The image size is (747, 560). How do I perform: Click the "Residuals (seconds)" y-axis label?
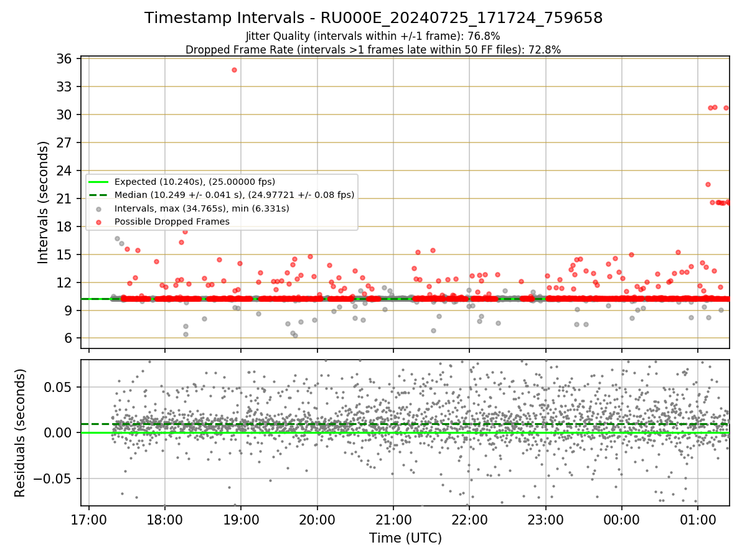[x=21, y=433]
